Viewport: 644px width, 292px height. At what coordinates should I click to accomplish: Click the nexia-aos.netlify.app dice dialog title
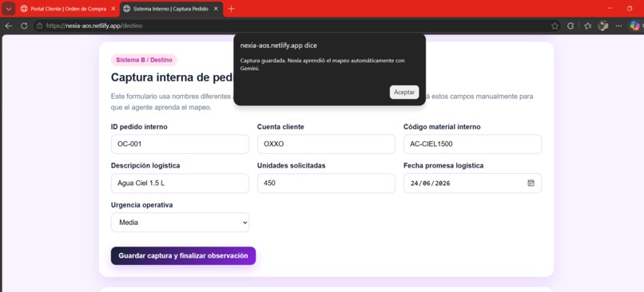pos(279,45)
